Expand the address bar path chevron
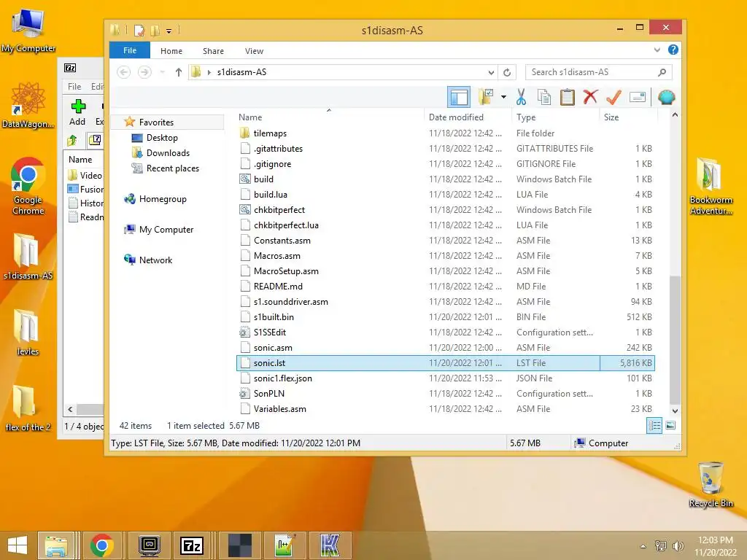747x560 pixels. [209, 72]
